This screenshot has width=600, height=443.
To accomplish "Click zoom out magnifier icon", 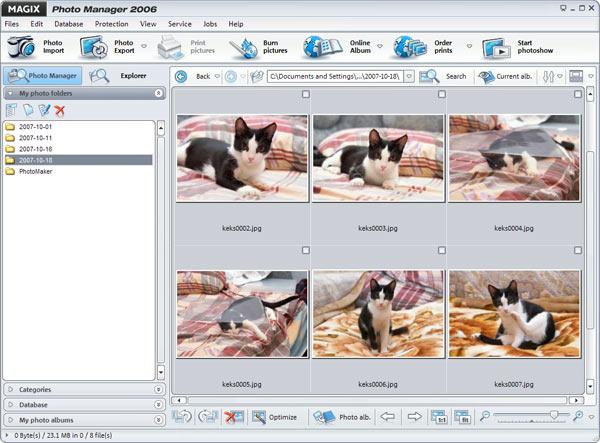I will click(485, 415).
